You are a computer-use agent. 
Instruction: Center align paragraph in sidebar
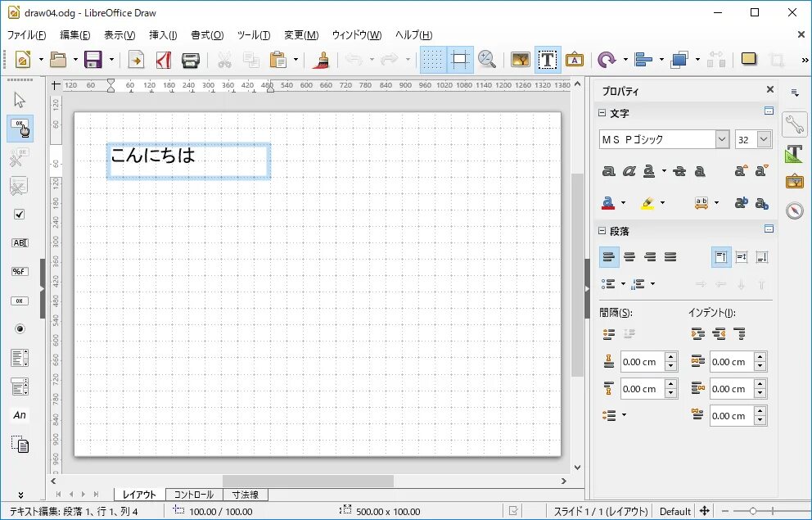629,257
